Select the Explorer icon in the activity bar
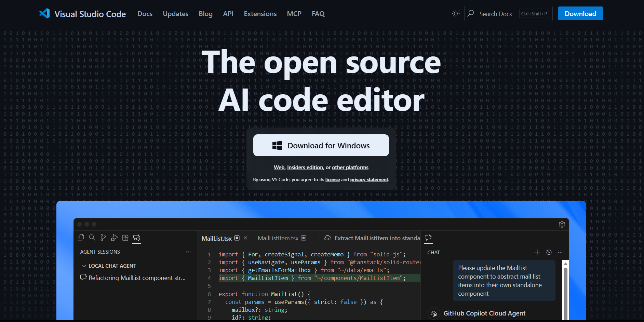644x322 pixels. (x=81, y=238)
